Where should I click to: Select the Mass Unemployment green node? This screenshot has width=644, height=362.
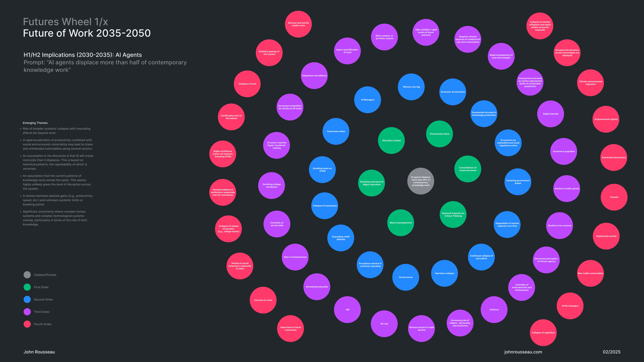tap(401, 223)
